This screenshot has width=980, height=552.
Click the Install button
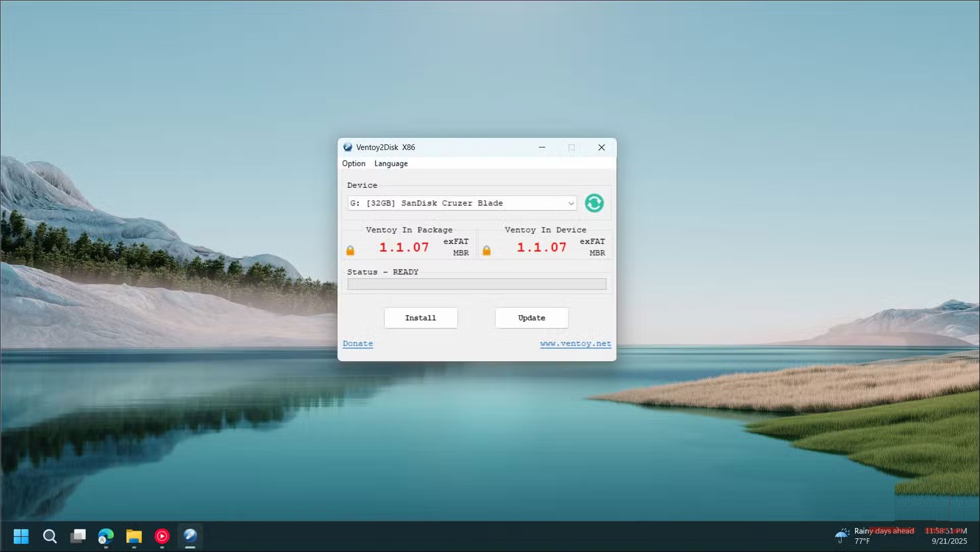(420, 318)
